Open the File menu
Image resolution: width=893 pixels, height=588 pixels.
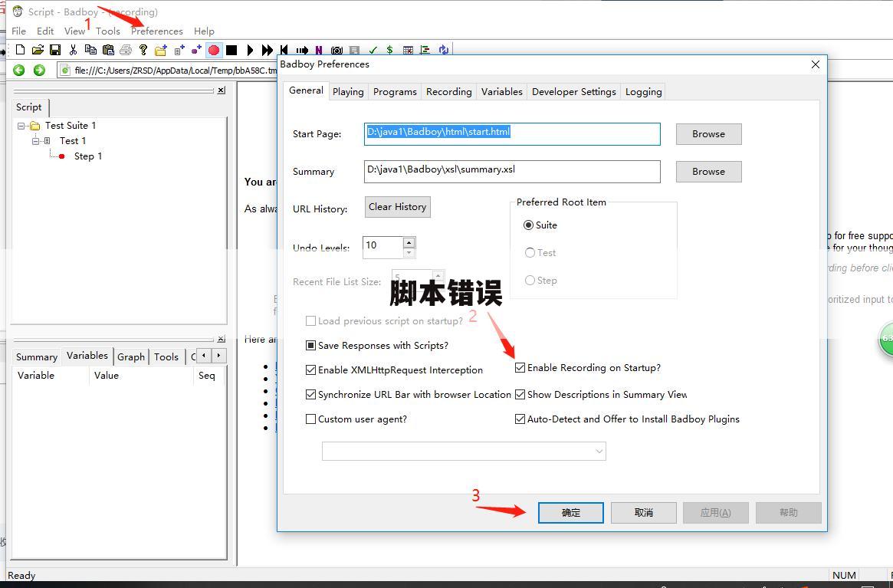19,31
